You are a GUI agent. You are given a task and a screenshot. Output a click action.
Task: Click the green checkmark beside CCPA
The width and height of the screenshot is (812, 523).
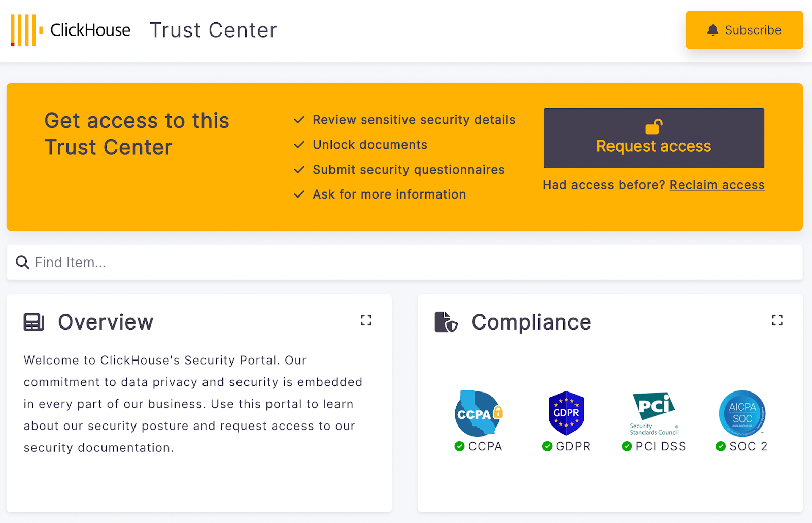(x=459, y=446)
